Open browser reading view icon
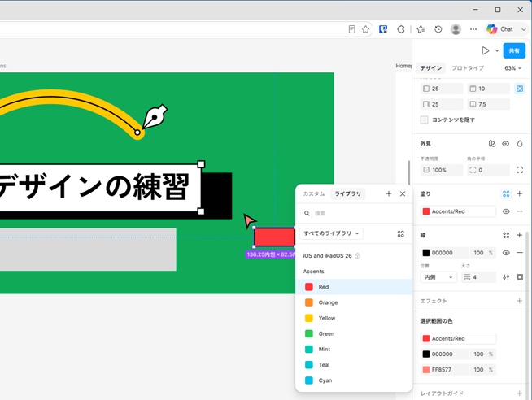The width and height of the screenshot is (532, 400). coord(352,29)
